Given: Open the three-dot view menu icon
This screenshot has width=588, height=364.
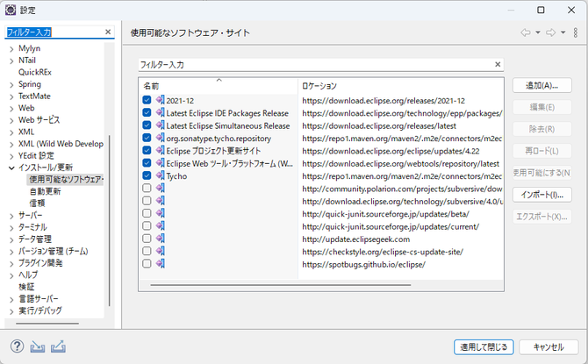Looking at the screenshot, I should point(575,32).
